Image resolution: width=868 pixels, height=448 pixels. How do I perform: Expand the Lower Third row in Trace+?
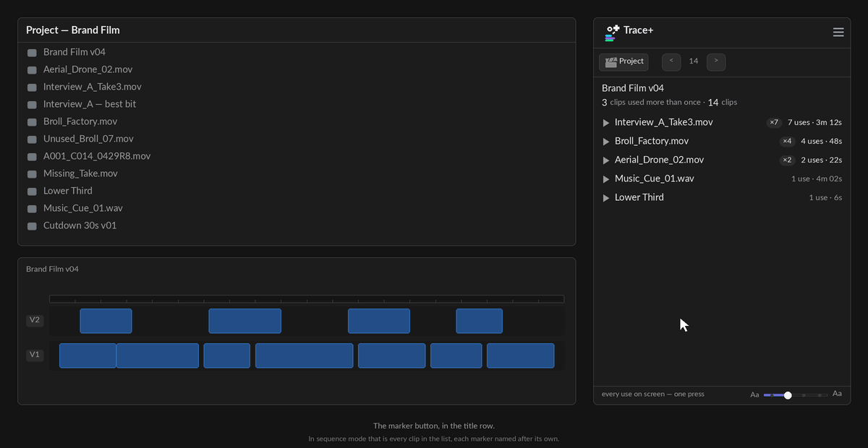(x=606, y=198)
